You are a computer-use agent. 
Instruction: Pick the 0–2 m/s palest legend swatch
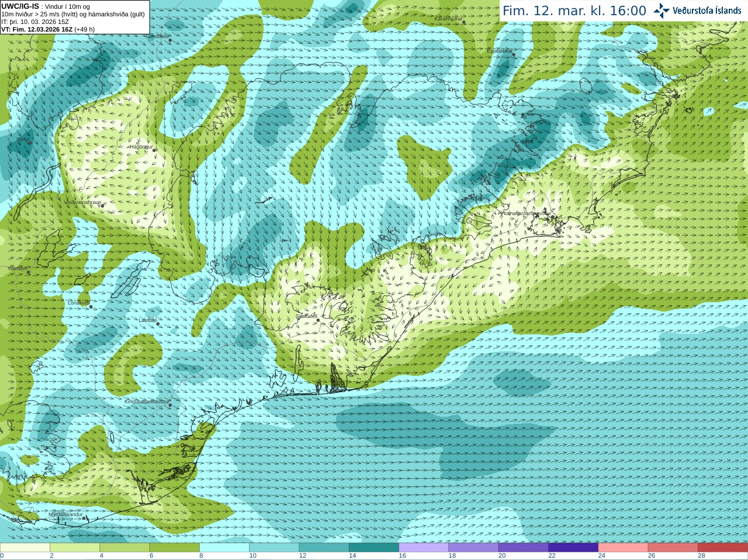click(25, 548)
